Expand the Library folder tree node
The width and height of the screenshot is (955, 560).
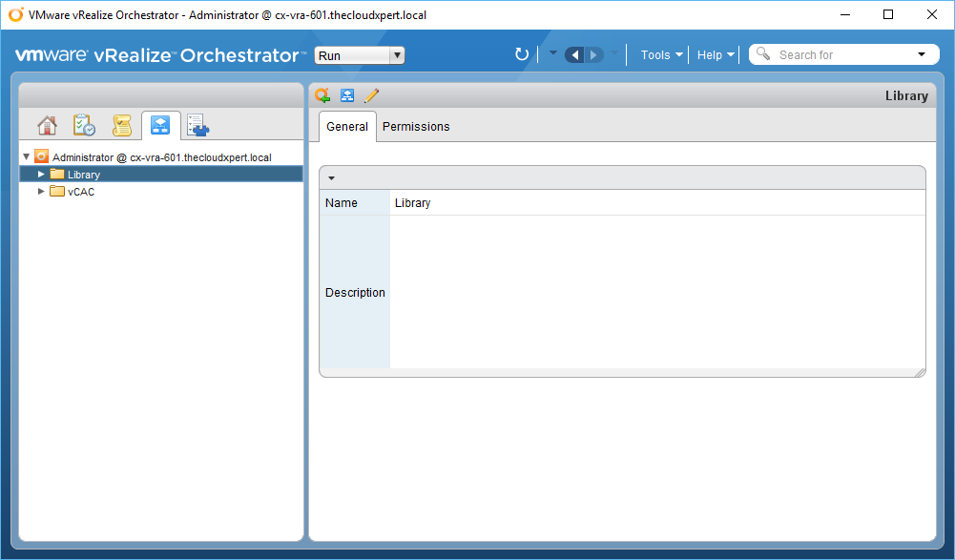point(41,174)
